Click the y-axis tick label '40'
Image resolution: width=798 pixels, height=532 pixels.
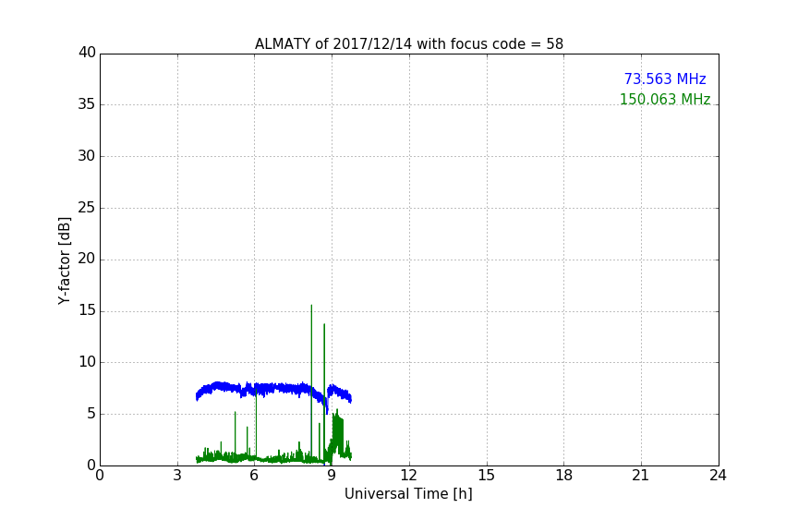point(87,53)
